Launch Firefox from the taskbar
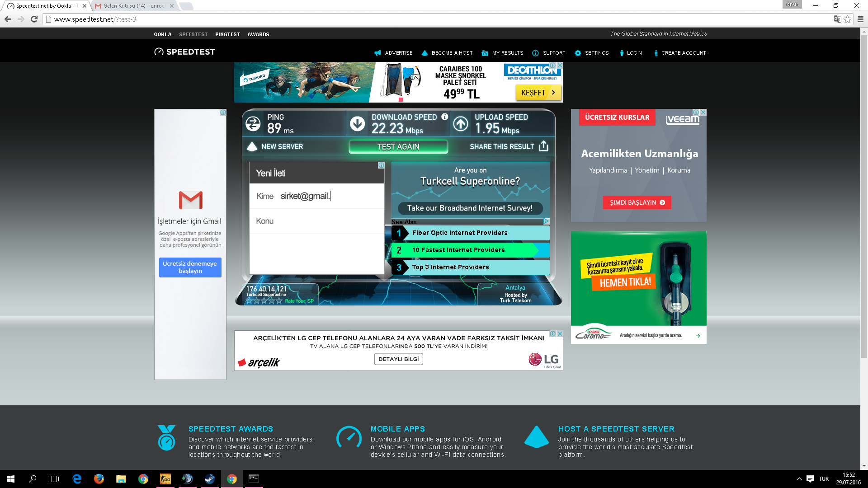This screenshot has height=488, width=868. (99, 479)
